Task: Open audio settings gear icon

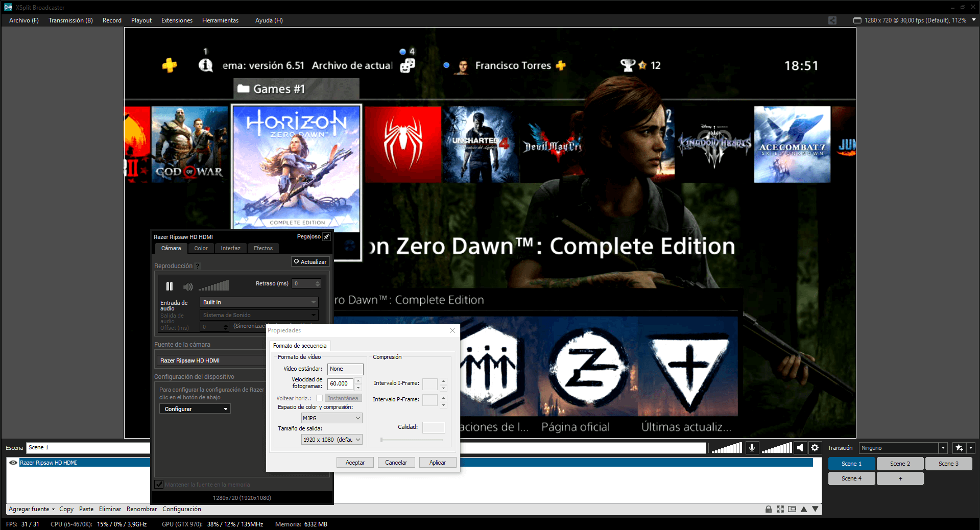Action: 815,448
